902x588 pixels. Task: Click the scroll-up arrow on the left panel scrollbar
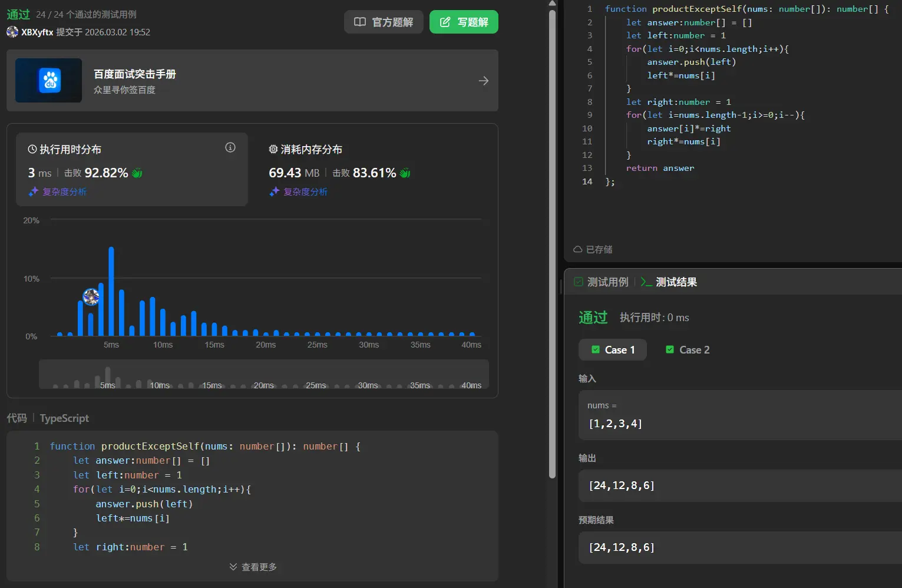552,4
